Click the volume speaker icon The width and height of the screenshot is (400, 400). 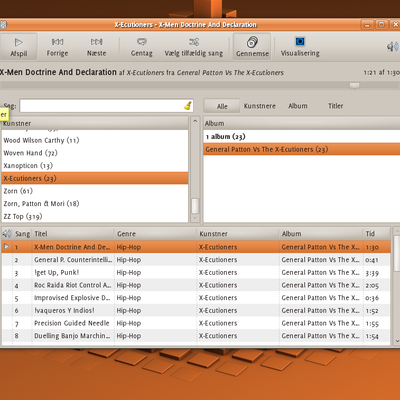pos(393,47)
